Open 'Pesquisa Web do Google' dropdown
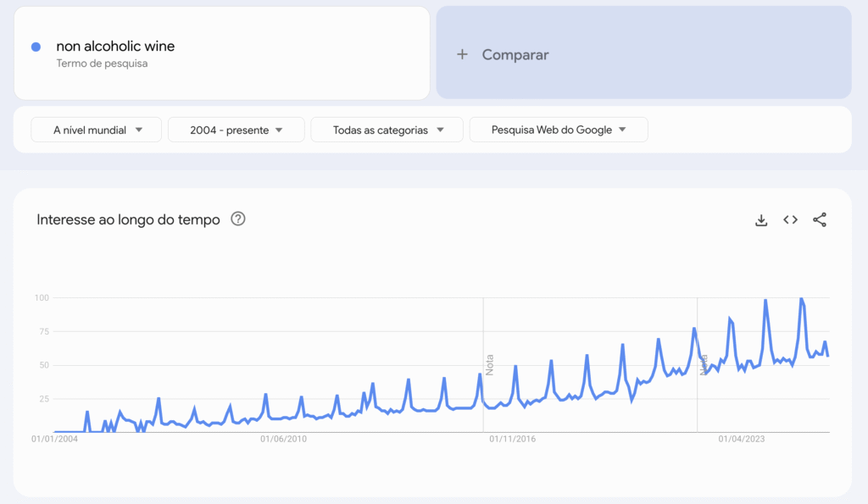Screen dimensions: 868x504 559,130
